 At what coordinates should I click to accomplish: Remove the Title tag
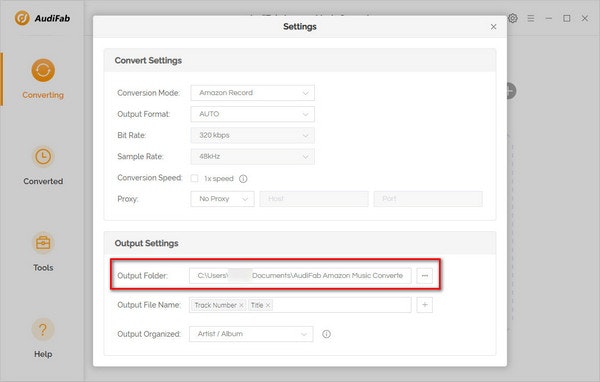click(x=268, y=305)
